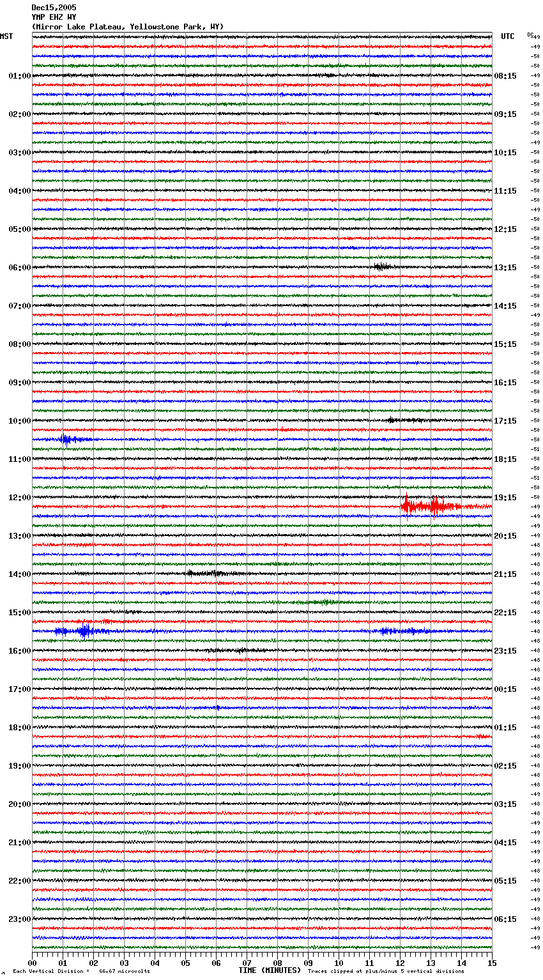Click the 13:15 UTC time label
Image resolution: width=543 pixels, height=980 pixels.
click(505, 268)
